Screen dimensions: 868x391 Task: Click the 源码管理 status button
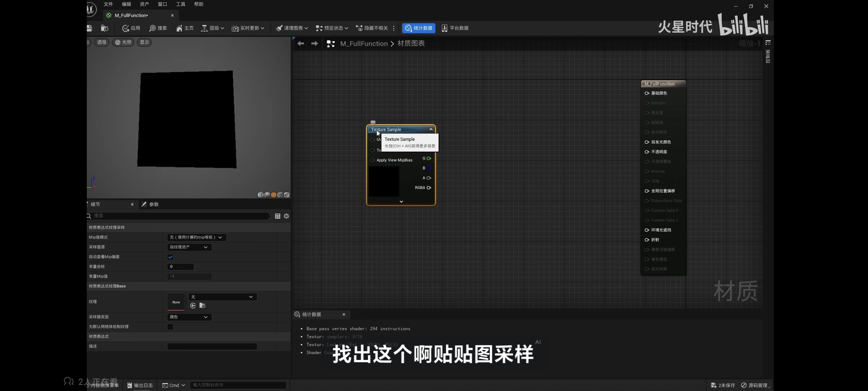point(754,385)
